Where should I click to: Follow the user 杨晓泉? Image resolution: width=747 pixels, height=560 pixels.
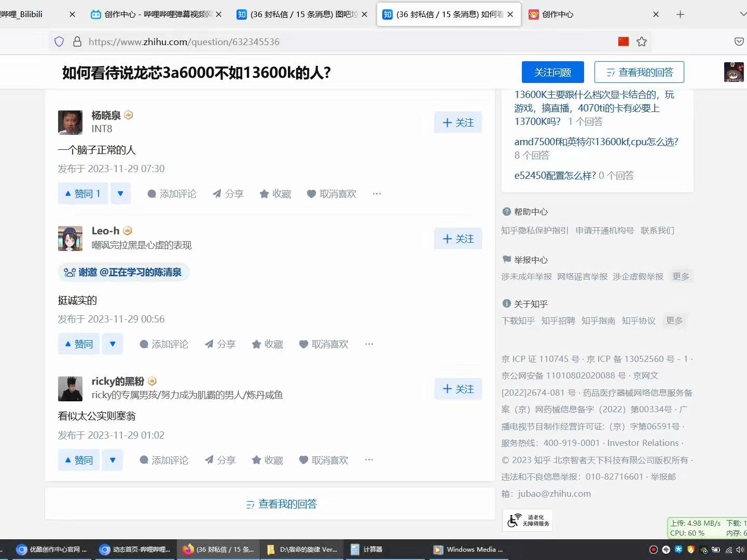[458, 122]
